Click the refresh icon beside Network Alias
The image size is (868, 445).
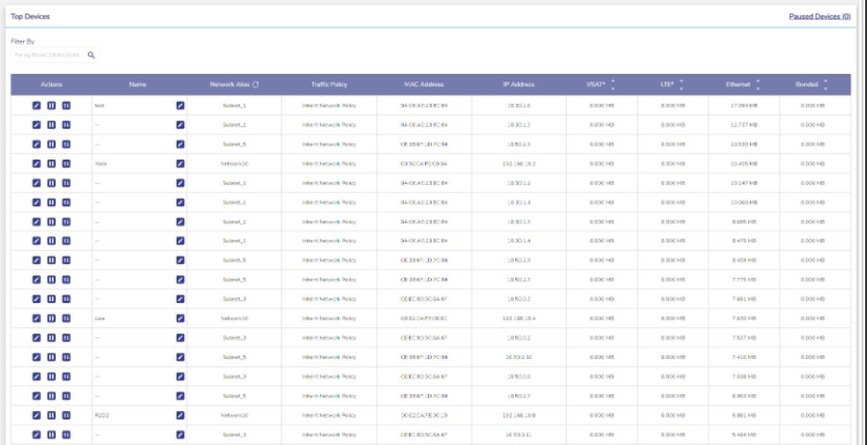coord(256,85)
